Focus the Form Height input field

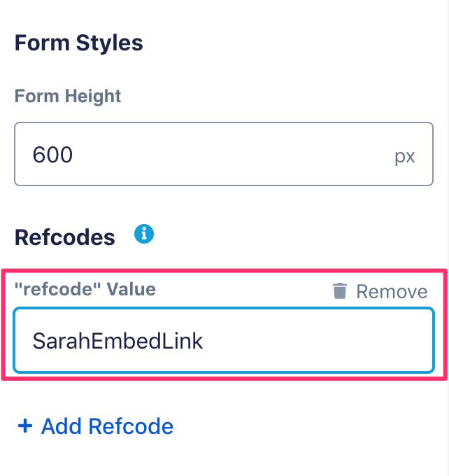point(210,155)
